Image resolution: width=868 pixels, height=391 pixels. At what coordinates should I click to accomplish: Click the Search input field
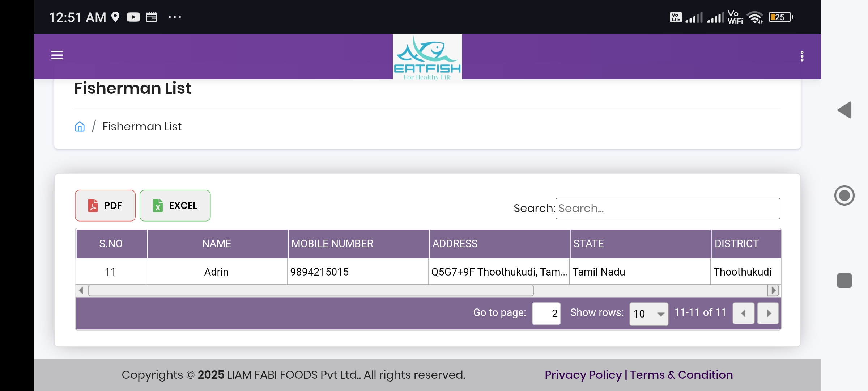pos(667,209)
